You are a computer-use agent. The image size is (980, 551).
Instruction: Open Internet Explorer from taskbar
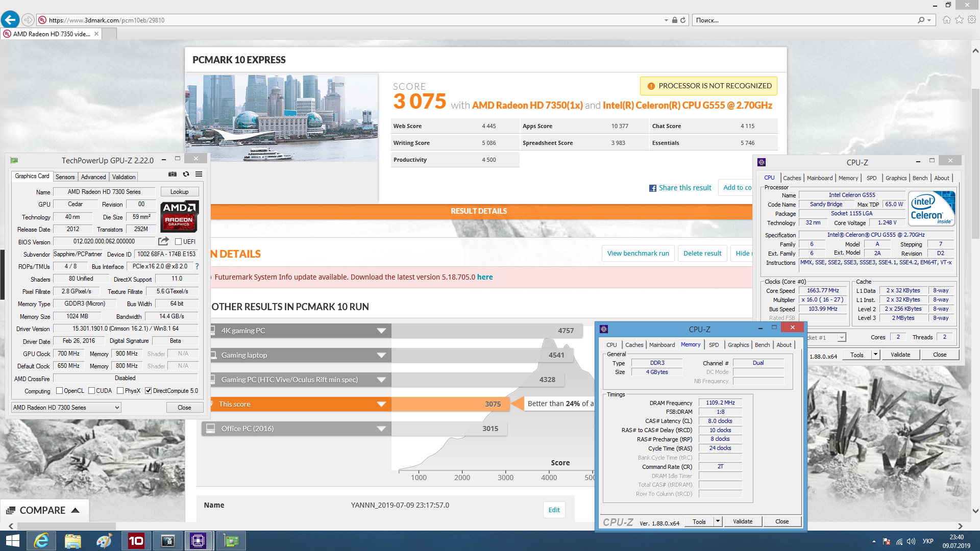[x=41, y=541]
